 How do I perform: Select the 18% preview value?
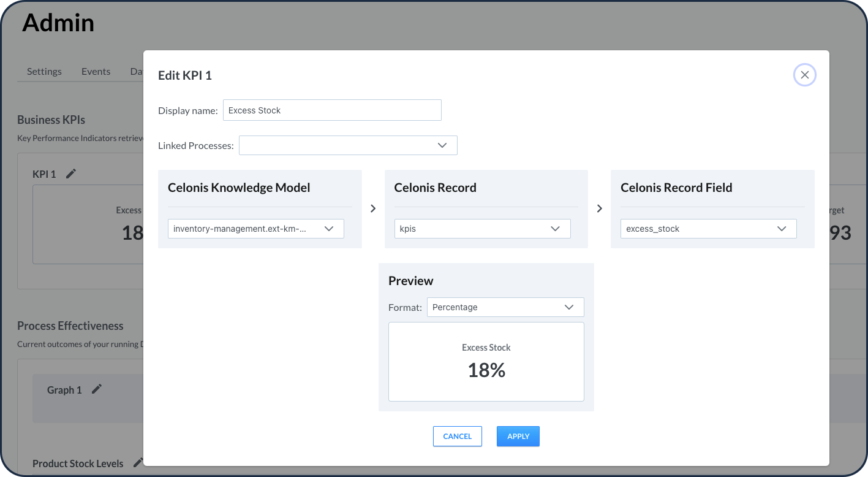(x=486, y=370)
